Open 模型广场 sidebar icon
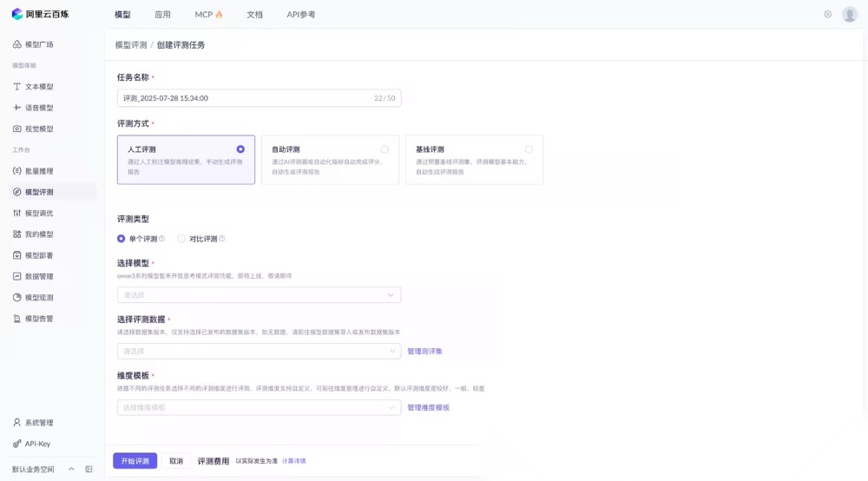Screen dimensions: 868x481 (x=17, y=44)
